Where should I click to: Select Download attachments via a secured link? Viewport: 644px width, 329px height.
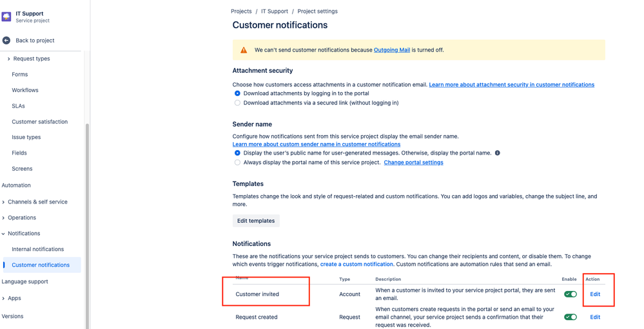pyautogui.click(x=237, y=103)
